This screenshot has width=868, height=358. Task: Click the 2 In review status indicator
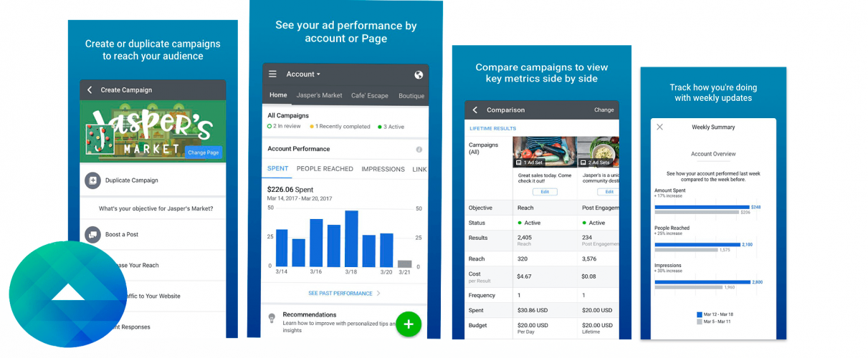pos(284,127)
